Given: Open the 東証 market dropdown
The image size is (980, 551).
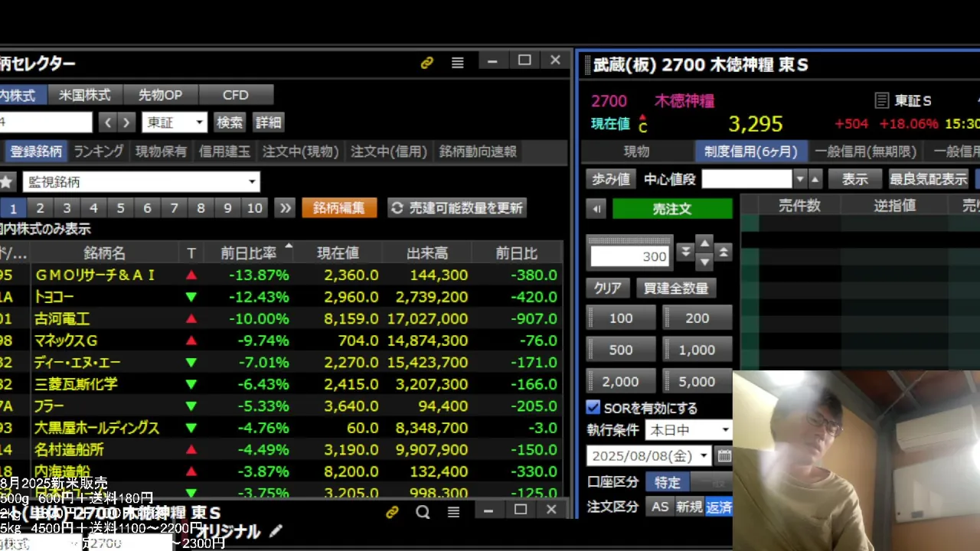Looking at the screenshot, I should click(x=175, y=122).
